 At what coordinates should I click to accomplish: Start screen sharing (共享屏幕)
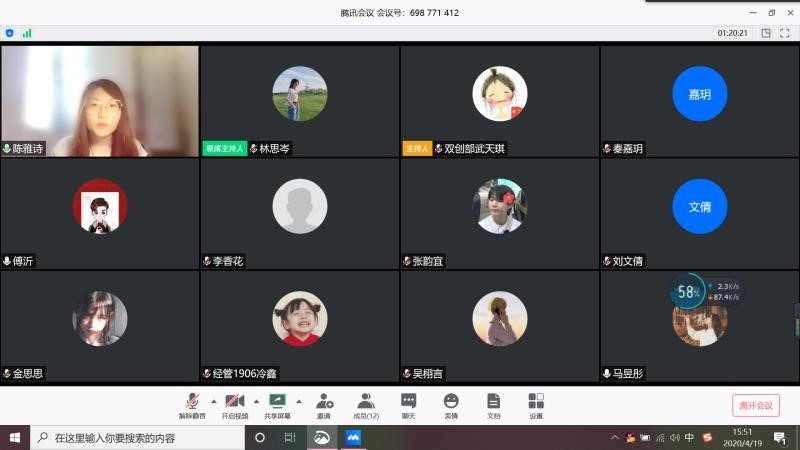277,404
